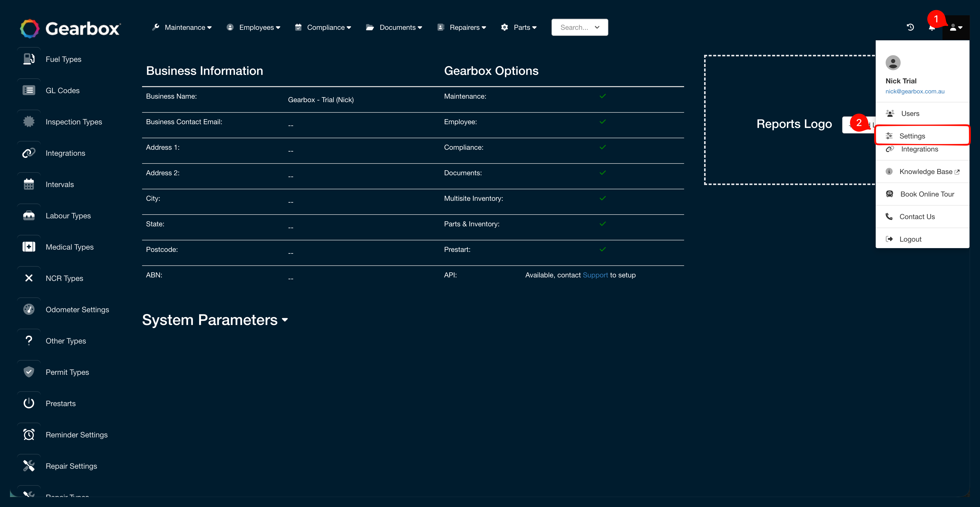Screen dimensions: 980x507
Task: Expand the System Parameters section
Action: coord(215,320)
